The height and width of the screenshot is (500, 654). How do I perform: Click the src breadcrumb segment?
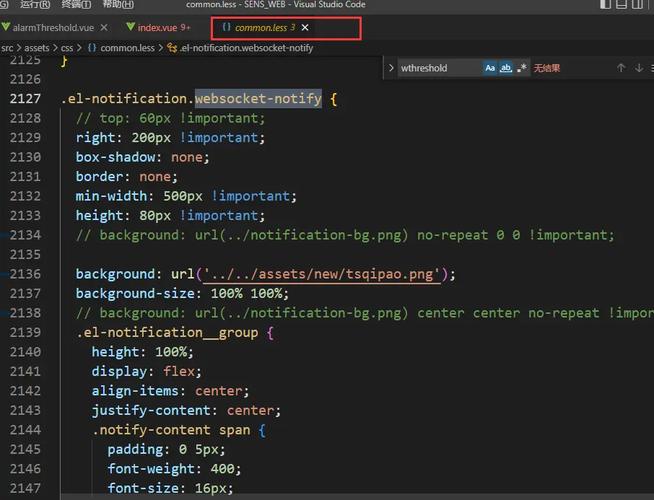(7, 48)
